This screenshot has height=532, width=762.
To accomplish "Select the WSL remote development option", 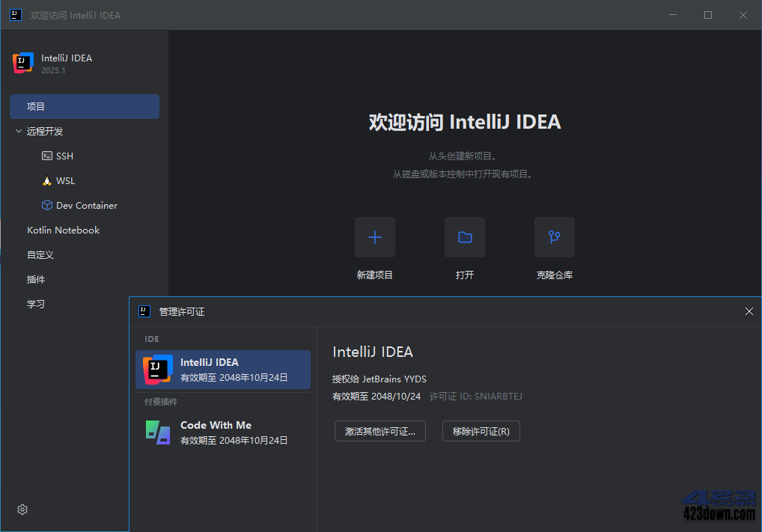I will 64,180.
